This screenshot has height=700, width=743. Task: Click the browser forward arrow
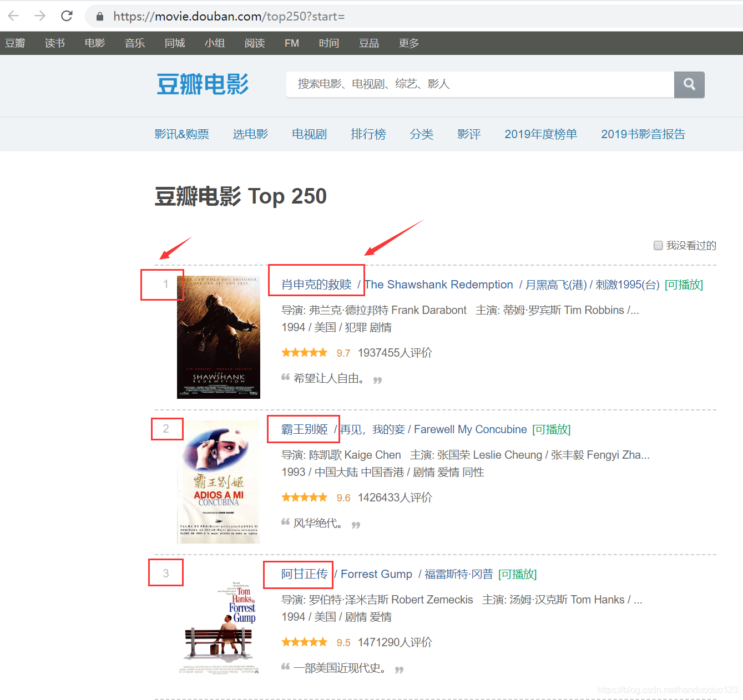click(40, 16)
